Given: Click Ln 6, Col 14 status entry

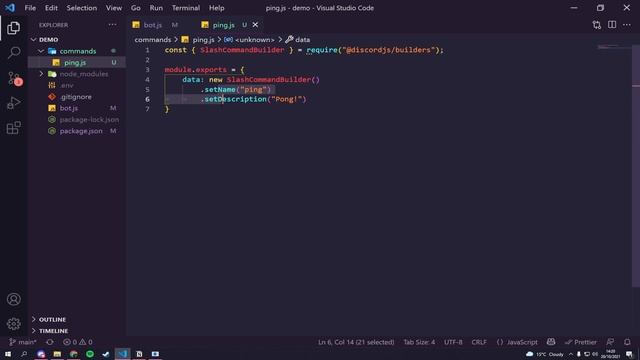Looking at the screenshot, I should (x=356, y=342).
